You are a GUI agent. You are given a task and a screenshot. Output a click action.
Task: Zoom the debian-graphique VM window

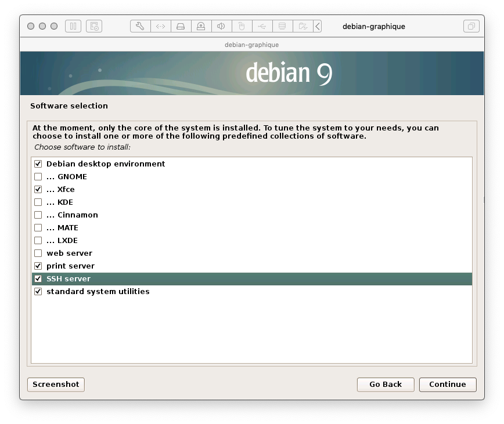[54, 26]
